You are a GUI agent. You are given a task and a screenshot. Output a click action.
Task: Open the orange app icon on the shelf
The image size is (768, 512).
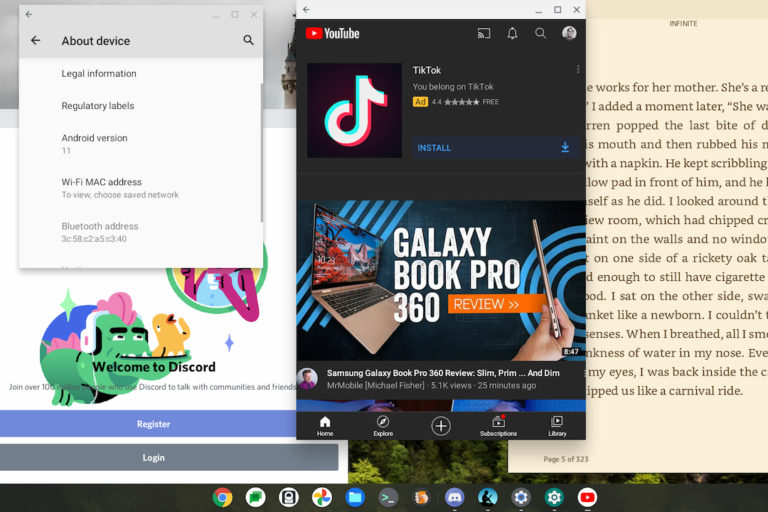tap(421, 497)
